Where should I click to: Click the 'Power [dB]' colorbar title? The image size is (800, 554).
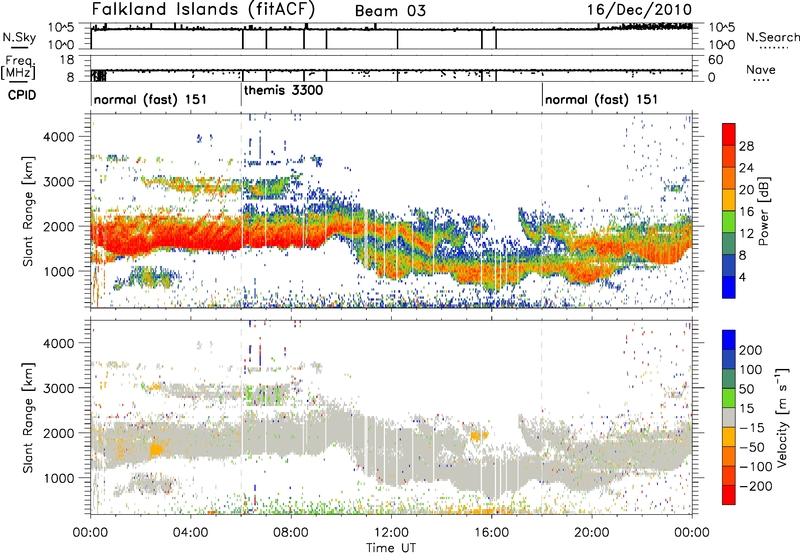(x=763, y=211)
